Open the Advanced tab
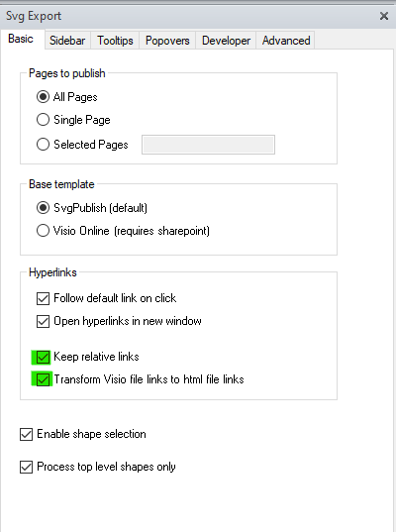Viewport: 396px width, 532px height. pos(285,41)
